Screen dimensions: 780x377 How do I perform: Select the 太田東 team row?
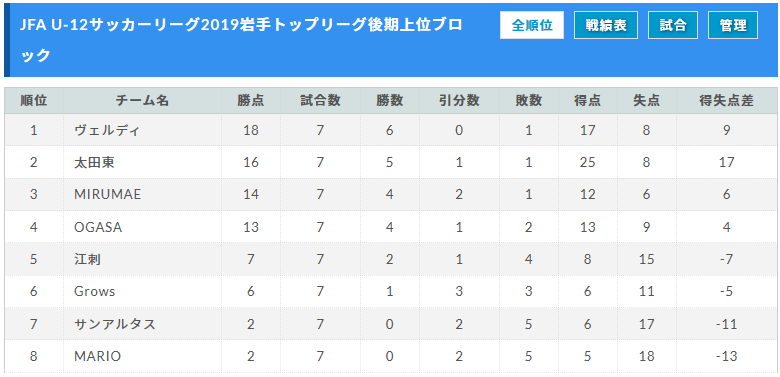click(x=390, y=162)
